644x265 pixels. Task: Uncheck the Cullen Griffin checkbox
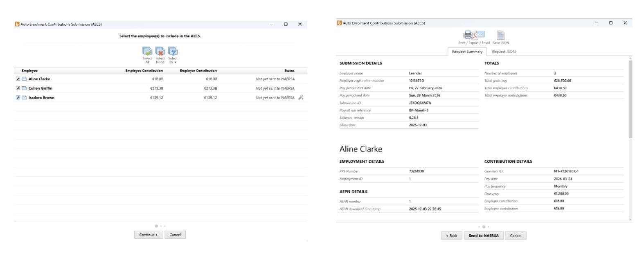tap(18, 88)
